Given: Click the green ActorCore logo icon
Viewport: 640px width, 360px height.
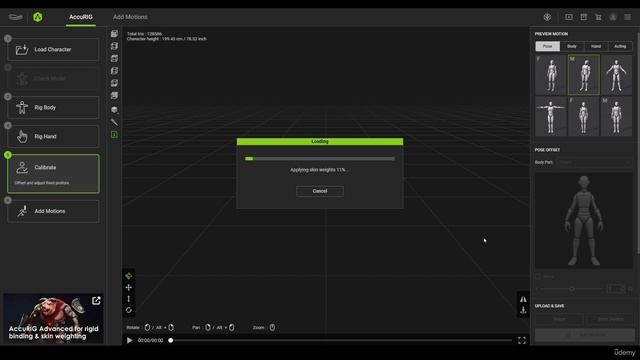Looking at the screenshot, I should coord(38,17).
